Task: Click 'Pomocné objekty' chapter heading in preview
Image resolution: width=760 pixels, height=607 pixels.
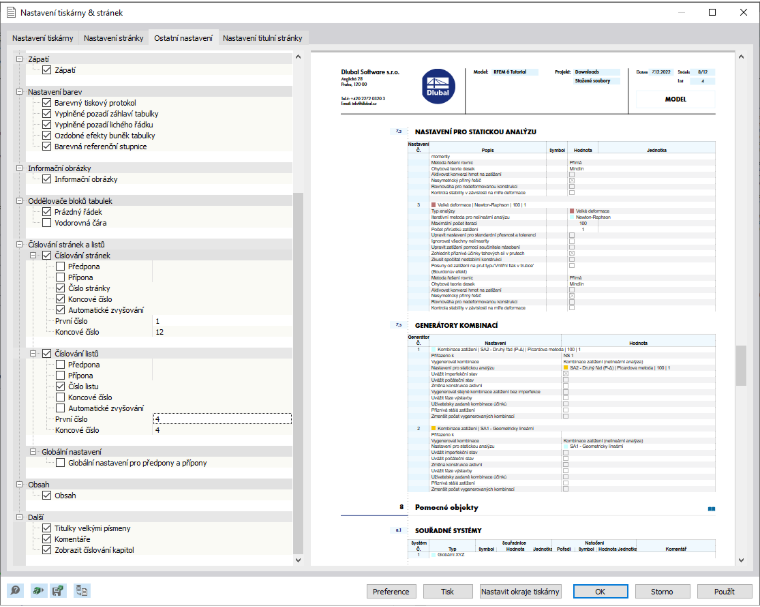Action: (x=446, y=507)
